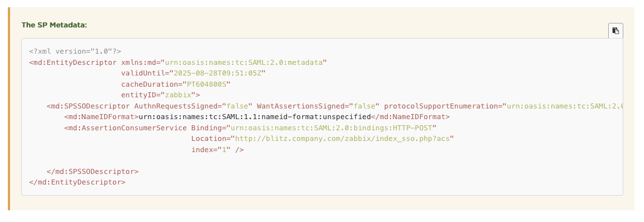Click the index="1" attribute
This screenshot has width=644, height=222.
pos(211,150)
